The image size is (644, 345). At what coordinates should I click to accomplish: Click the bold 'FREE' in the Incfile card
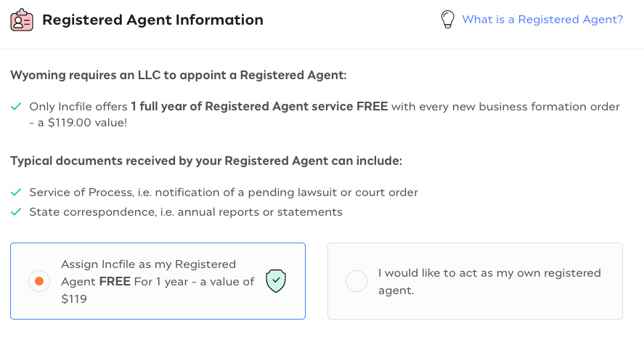115,282
